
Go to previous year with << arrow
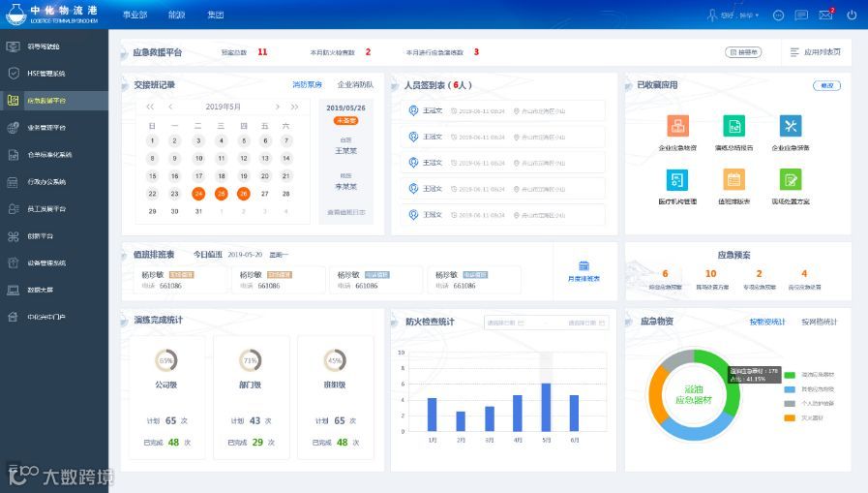pos(150,107)
